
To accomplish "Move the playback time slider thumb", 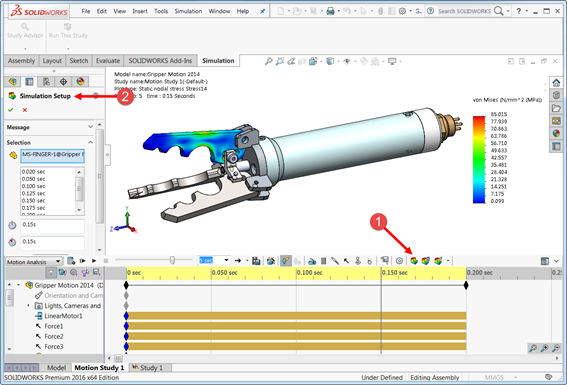I will tap(172, 260).
